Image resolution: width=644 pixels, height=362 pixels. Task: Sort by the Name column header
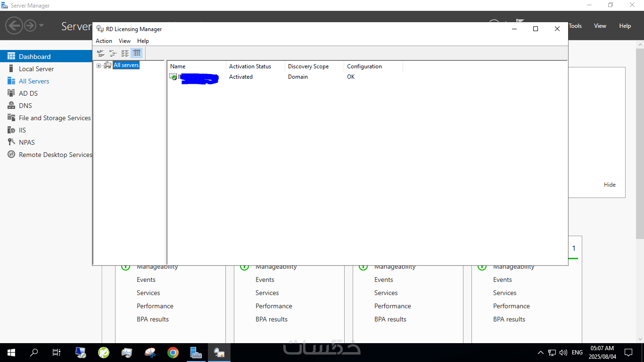point(197,66)
